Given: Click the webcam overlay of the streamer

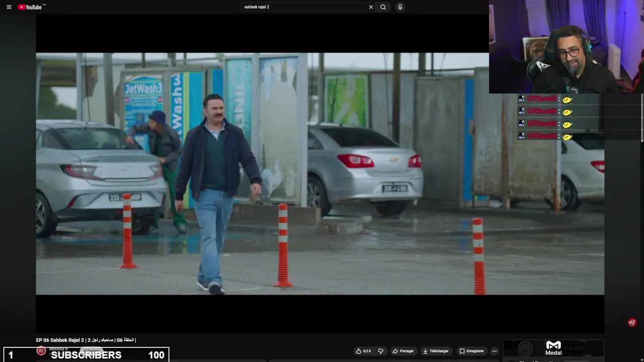Looking at the screenshot, I should click(x=567, y=47).
